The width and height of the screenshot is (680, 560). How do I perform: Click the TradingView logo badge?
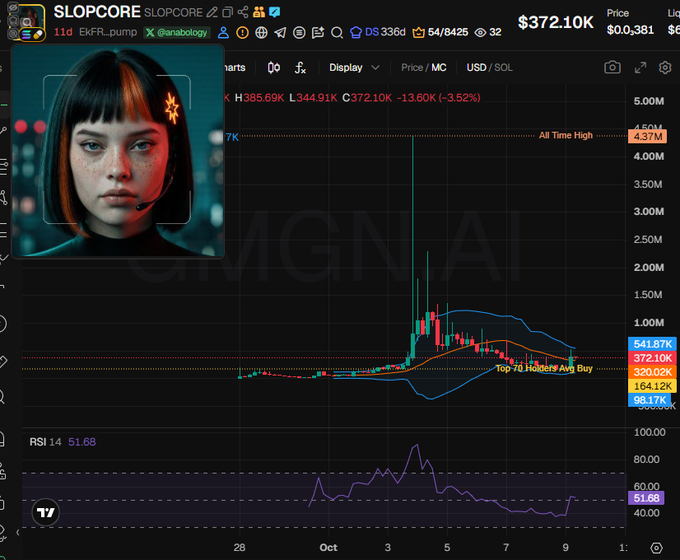tap(46, 513)
